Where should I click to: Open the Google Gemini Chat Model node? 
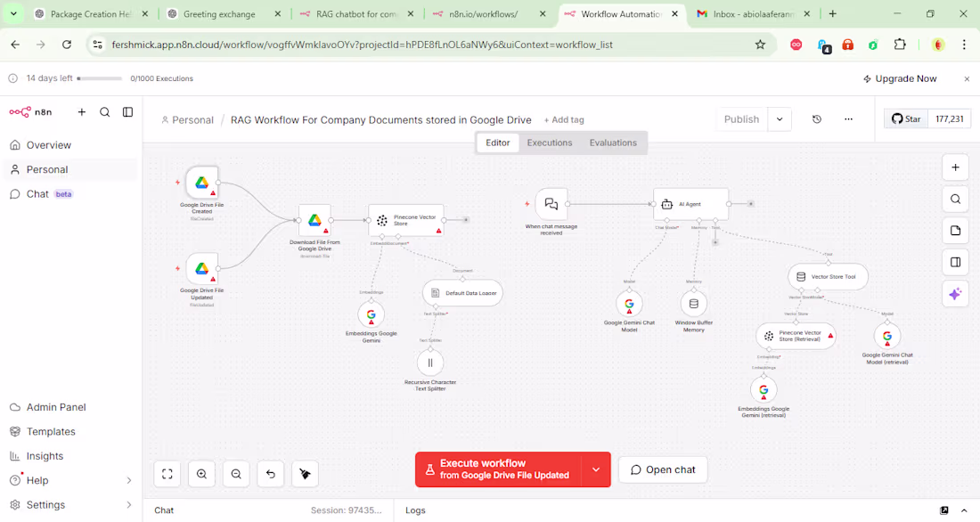coord(629,304)
